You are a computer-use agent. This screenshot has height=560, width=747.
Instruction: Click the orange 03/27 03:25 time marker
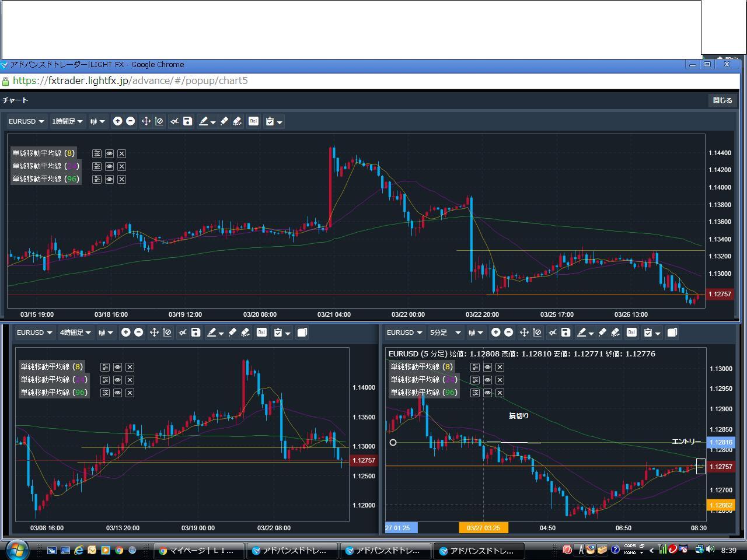pyautogui.click(x=484, y=528)
